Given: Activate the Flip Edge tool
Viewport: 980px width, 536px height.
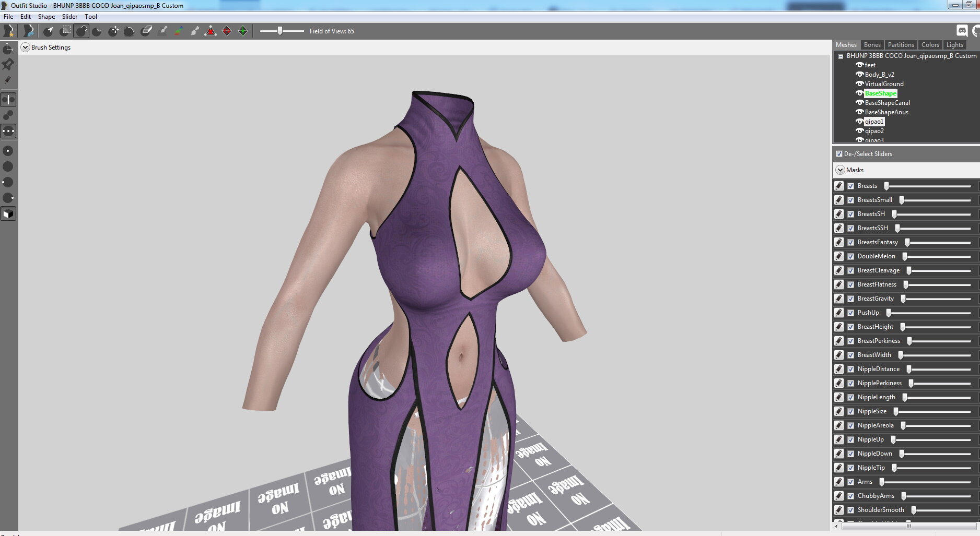Looking at the screenshot, I should [x=227, y=31].
